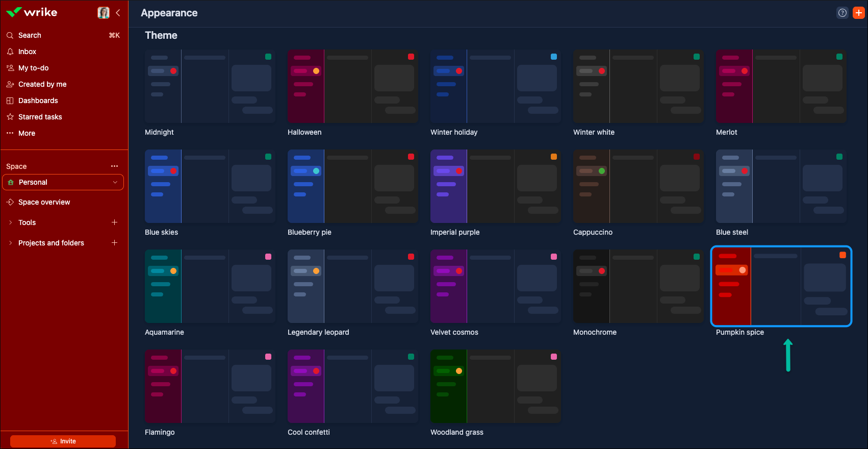Open the Personal space dropdown
The height and width of the screenshot is (449, 868).
63,182
